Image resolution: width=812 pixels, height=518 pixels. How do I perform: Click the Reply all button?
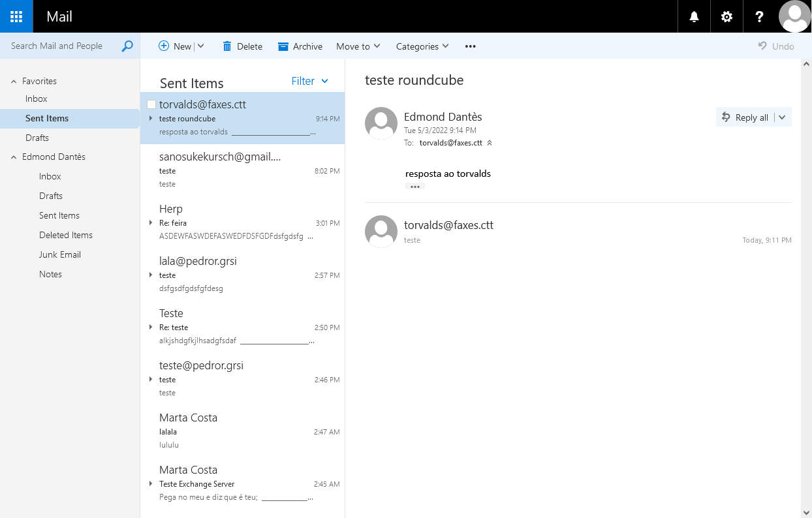(x=745, y=117)
